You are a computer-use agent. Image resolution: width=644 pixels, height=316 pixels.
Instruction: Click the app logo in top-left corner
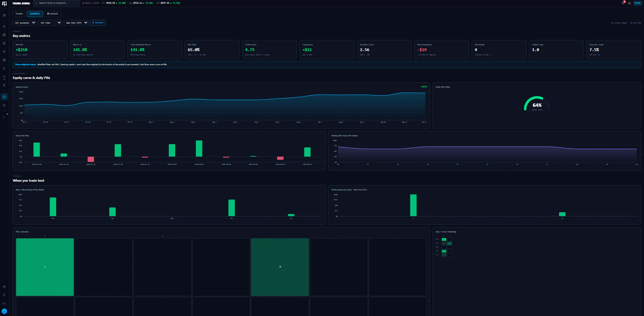tap(4, 4)
